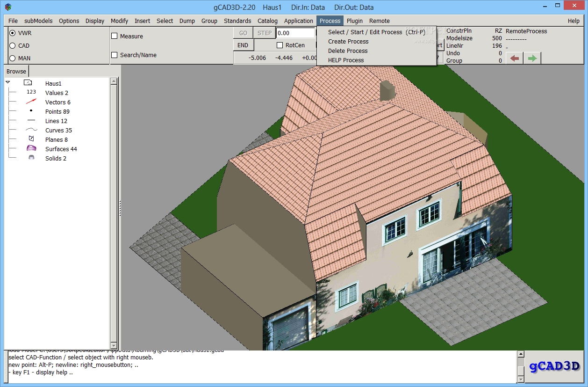This screenshot has height=387, width=588.
Task: Open the Plugin menu
Action: click(355, 21)
